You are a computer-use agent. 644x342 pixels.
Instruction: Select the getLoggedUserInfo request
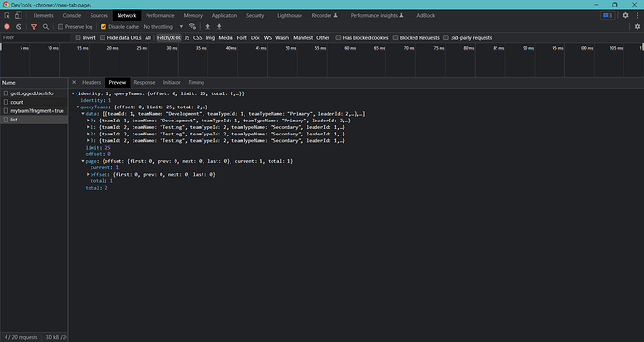(32, 93)
